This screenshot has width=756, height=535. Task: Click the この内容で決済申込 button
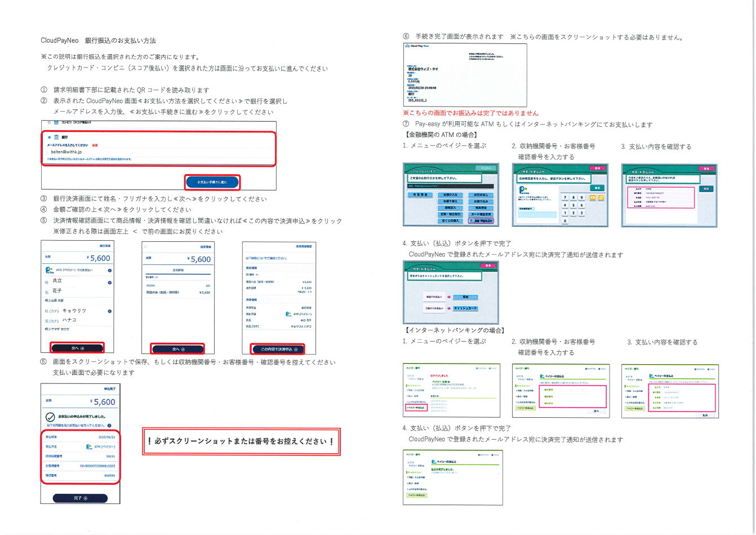pos(277,349)
